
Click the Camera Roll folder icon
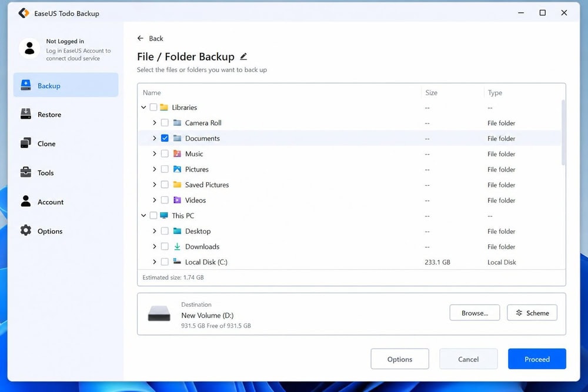click(x=177, y=123)
